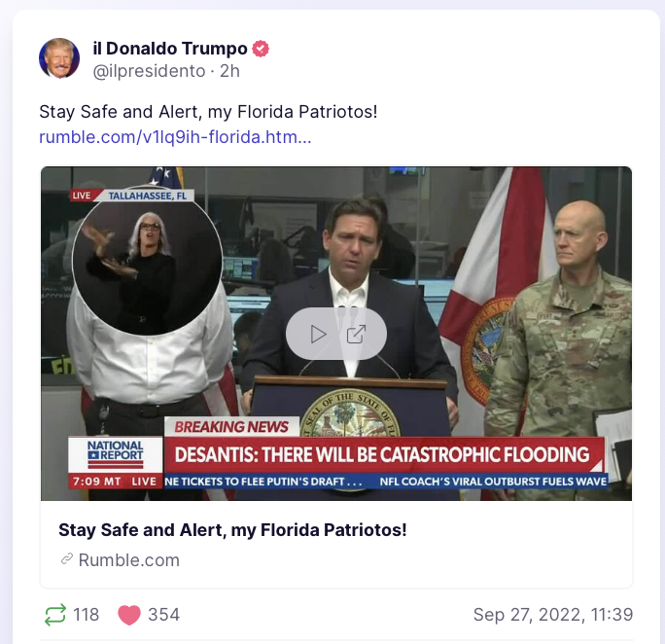
Task: Open the rumble.com/v1lq9ih-florida link
Action: pos(175,137)
